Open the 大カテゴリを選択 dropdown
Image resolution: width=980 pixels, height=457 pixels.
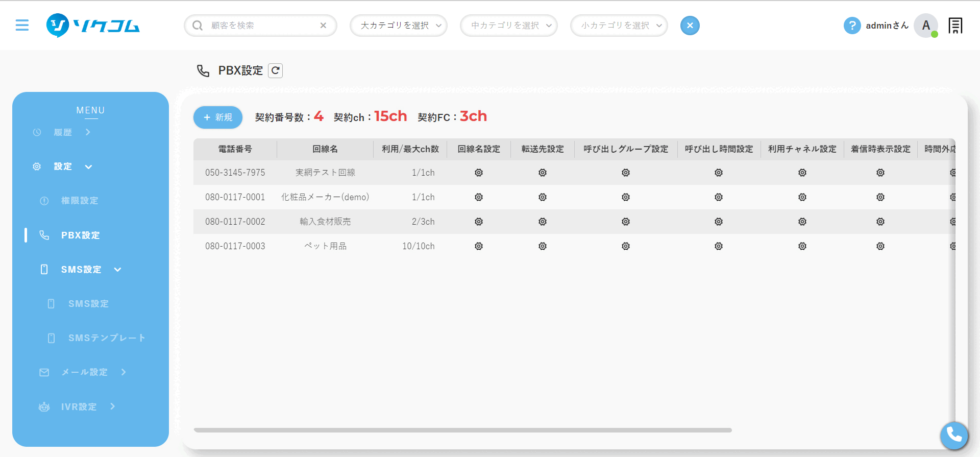(398, 26)
